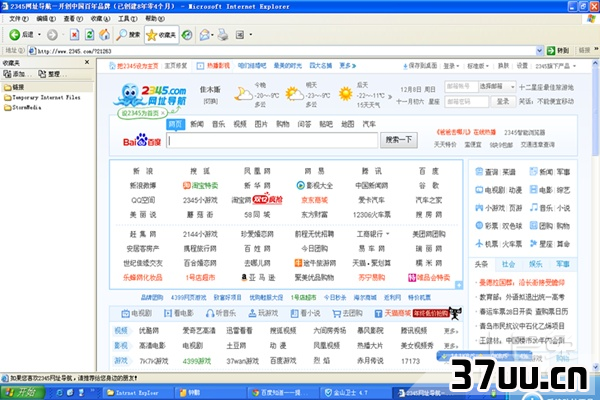Click the 看小说 icon link
Viewport: 600px width, 400px height.
pos(305,313)
